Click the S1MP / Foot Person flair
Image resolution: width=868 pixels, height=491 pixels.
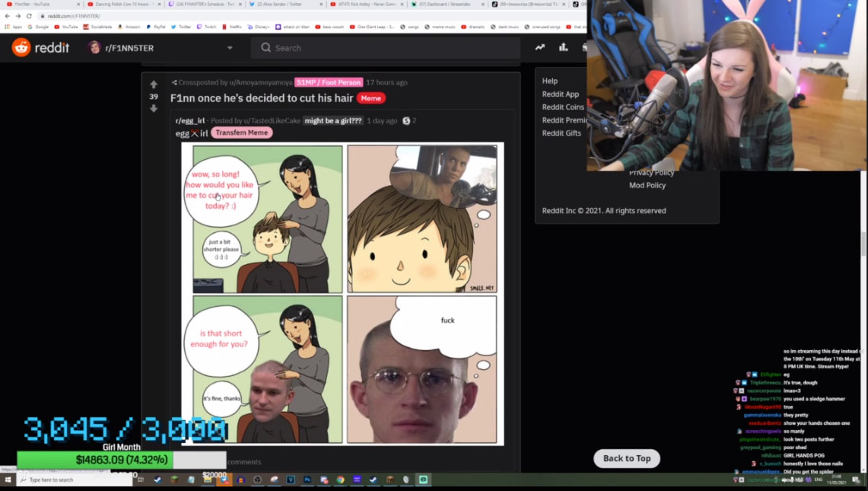[x=329, y=82]
